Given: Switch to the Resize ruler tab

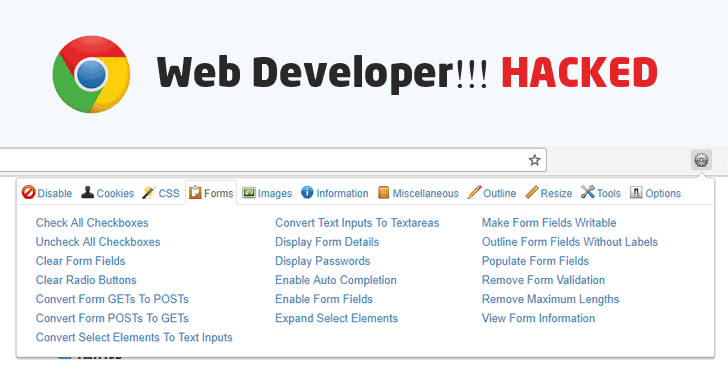Looking at the screenshot, I should click(548, 193).
